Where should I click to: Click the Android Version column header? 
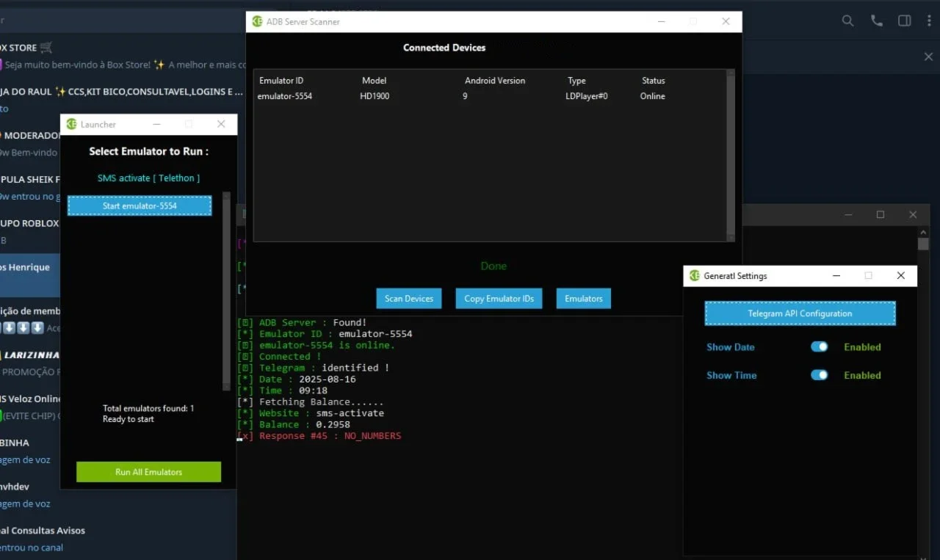[495, 81]
